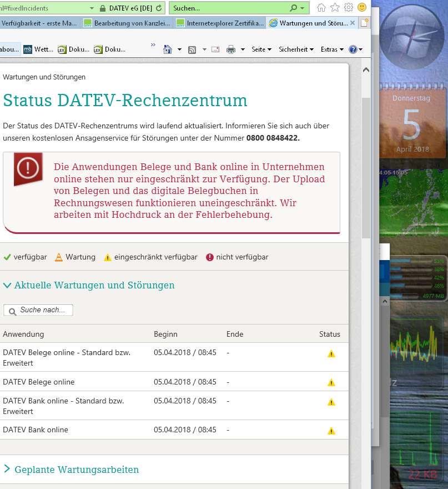The width and height of the screenshot is (448, 489).
Task: Click the page vertical scrollbar up arrow
Action: point(365,70)
